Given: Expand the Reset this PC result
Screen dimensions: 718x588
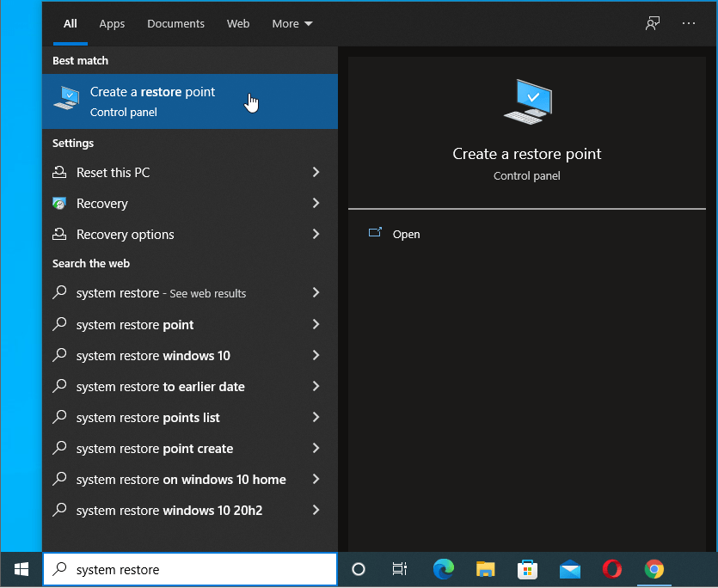Looking at the screenshot, I should (x=316, y=172).
